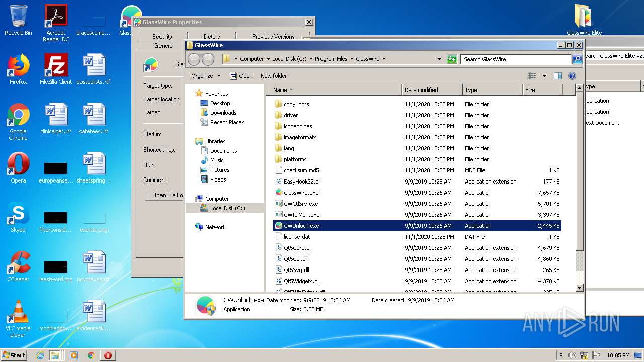Open Firefox desktop shortcut
The width and height of the screenshot is (644, 362).
coord(18,69)
